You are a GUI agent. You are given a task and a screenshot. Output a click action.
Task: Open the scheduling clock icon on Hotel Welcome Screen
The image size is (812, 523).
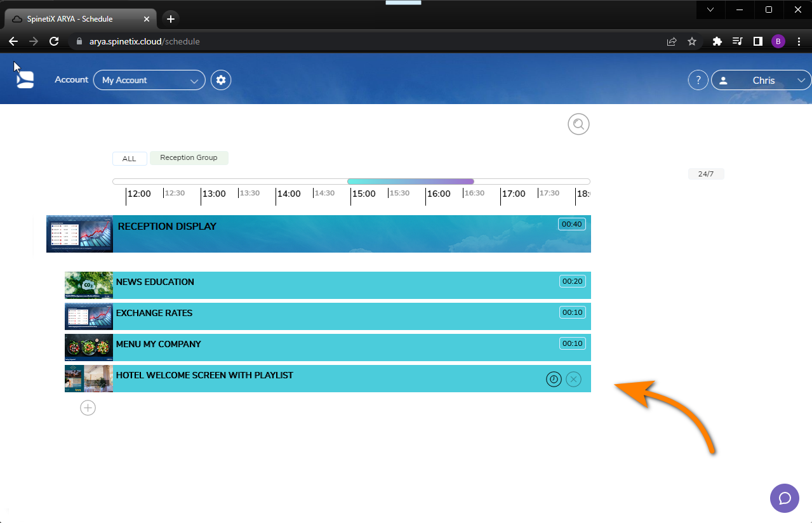point(554,379)
